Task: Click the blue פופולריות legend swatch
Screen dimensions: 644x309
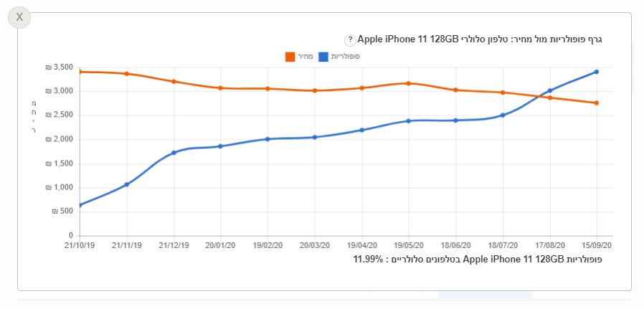Action: [323, 57]
